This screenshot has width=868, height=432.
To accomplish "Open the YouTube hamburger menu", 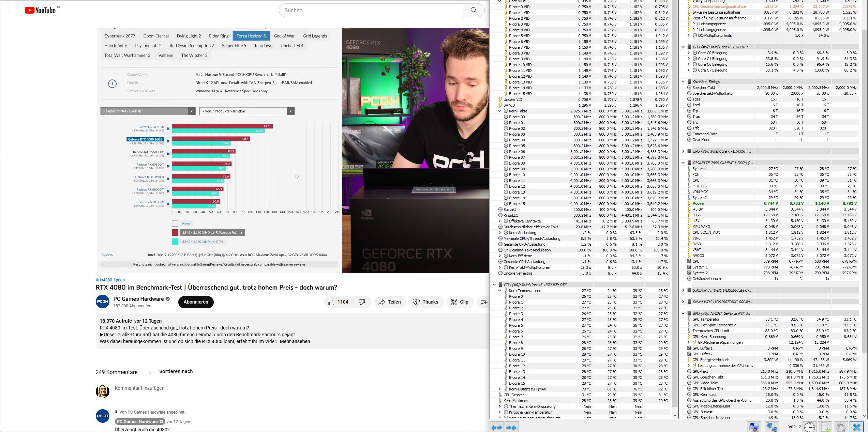I will tap(13, 10).
